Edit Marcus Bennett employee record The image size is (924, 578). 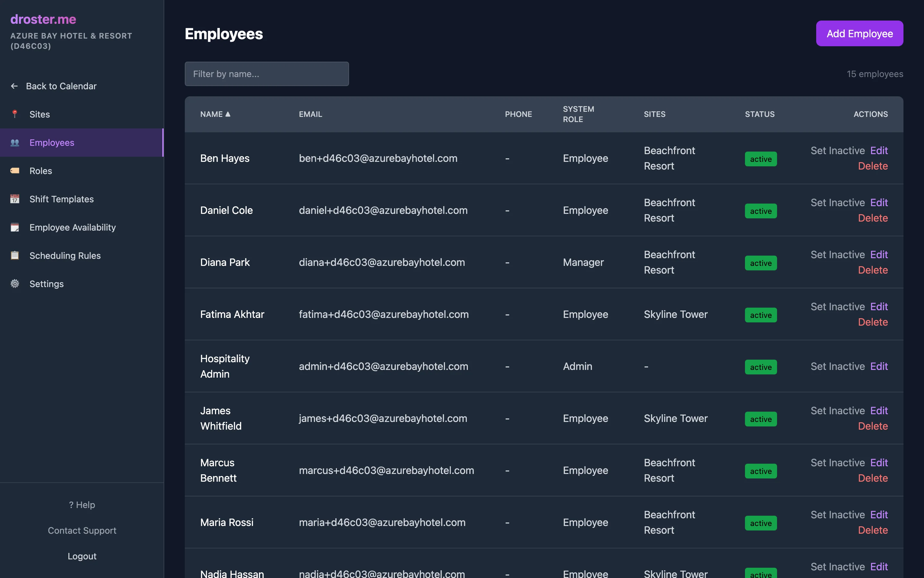click(x=879, y=462)
